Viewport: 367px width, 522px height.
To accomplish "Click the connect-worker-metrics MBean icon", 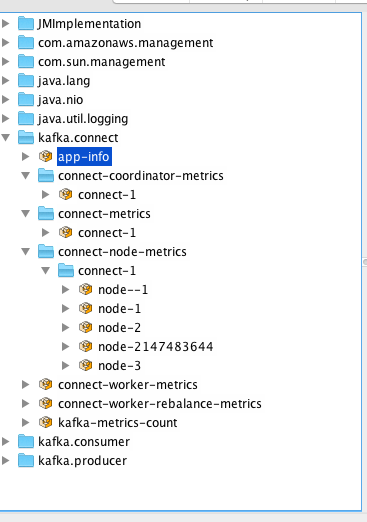I will pyautogui.click(x=46, y=384).
